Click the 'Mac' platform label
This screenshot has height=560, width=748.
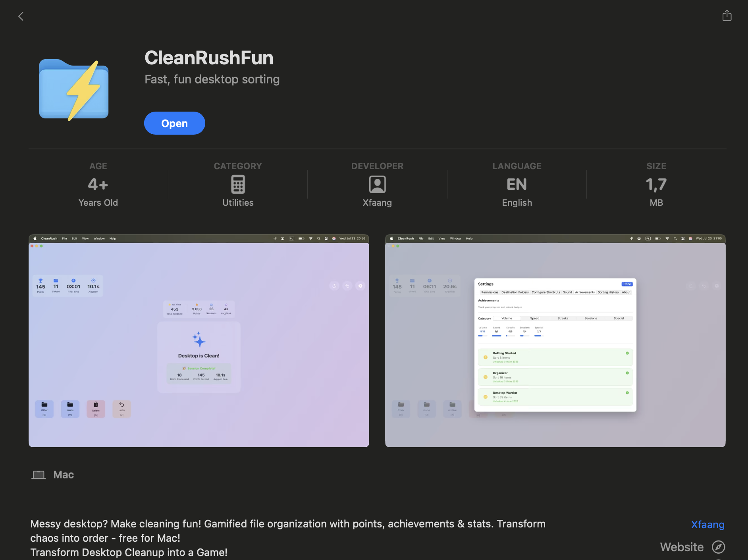pos(64,475)
